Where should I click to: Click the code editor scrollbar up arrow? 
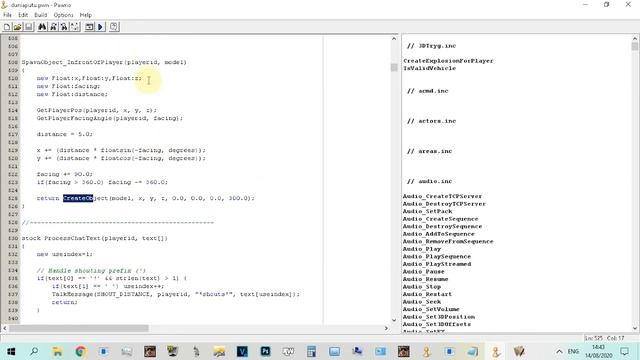[394, 39]
